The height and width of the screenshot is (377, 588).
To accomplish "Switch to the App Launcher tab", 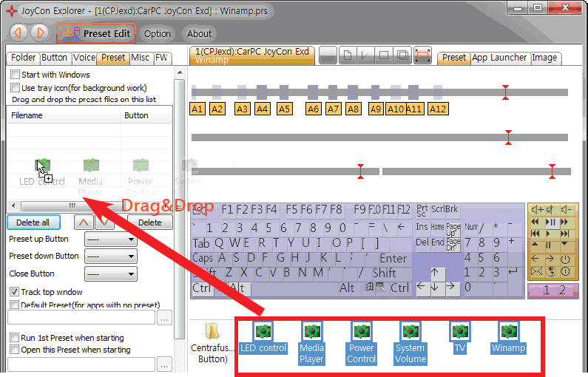I will click(499, 58).
